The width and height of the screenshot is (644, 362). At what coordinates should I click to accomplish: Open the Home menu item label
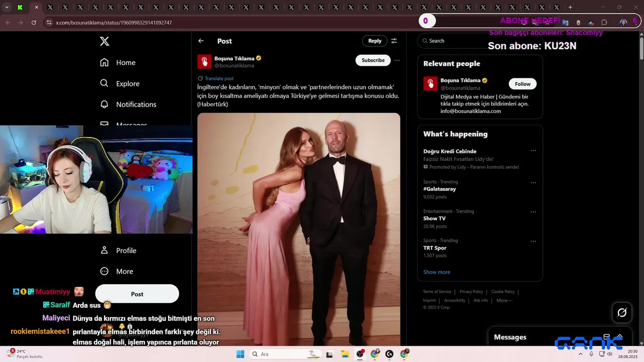126,63
